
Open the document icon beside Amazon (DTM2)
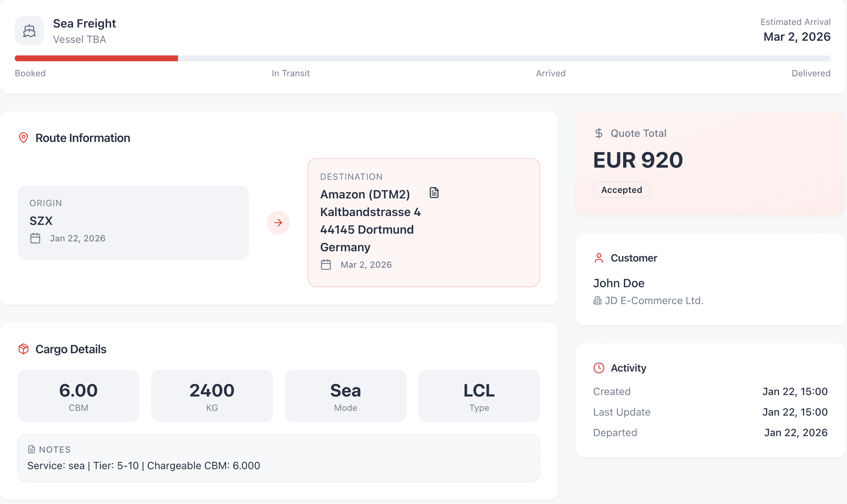point(434,192)
